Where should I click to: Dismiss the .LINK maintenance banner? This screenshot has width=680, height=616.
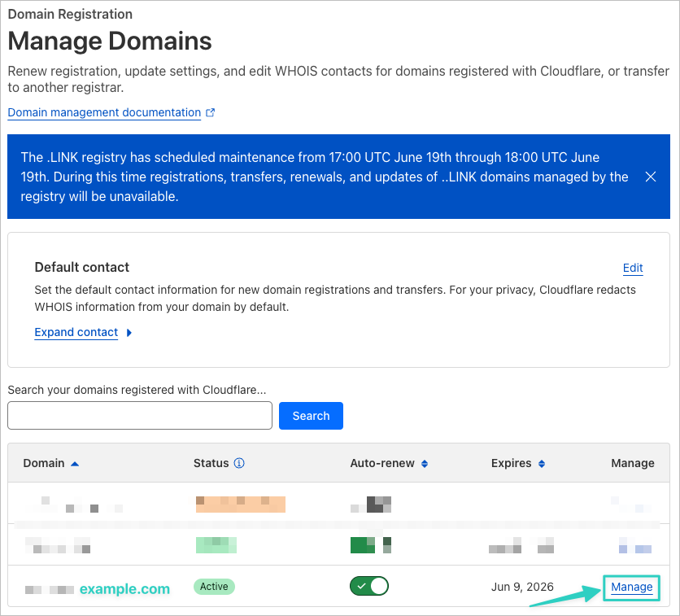pyautogui.click(x=650, y=177)
